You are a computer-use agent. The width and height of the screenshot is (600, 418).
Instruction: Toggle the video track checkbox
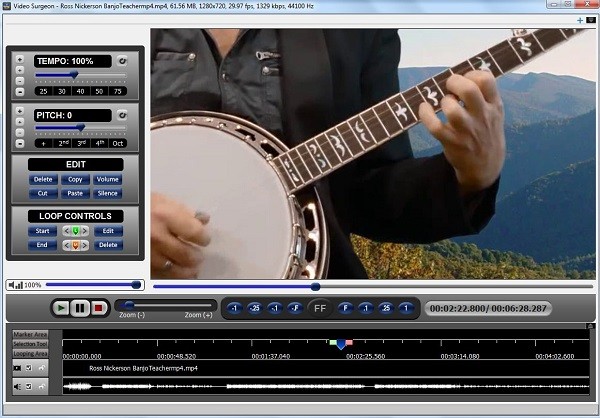(29, 368)
